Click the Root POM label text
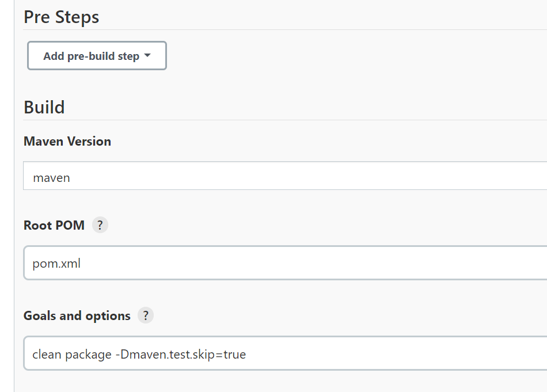The image size is (547, 392). [54, 225]
